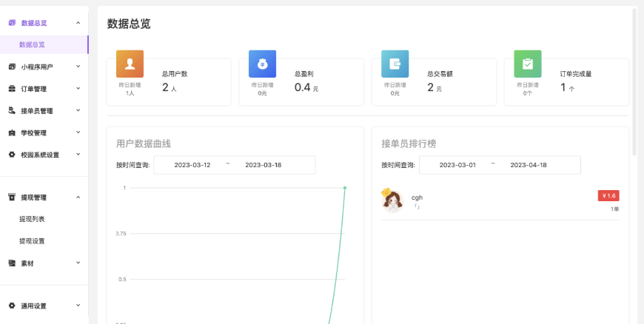Collapse the 提现管理 menu chevron
The width and height of the screenshot is (644, 324).
coord(78,197)
